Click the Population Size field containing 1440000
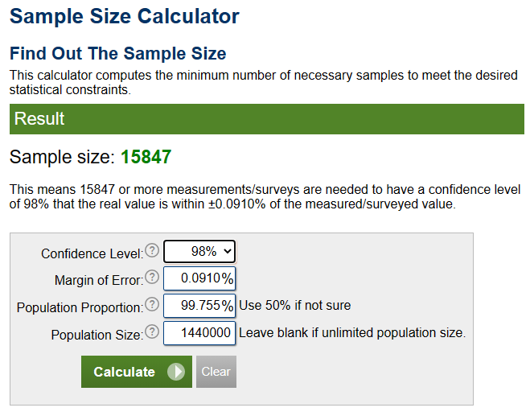 tap(199, 333)
